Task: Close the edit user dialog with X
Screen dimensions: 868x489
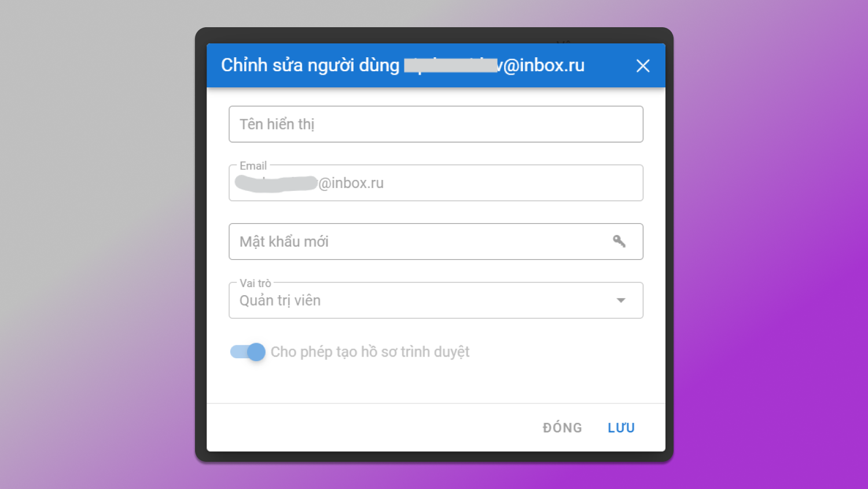Action: coord(643,66)
